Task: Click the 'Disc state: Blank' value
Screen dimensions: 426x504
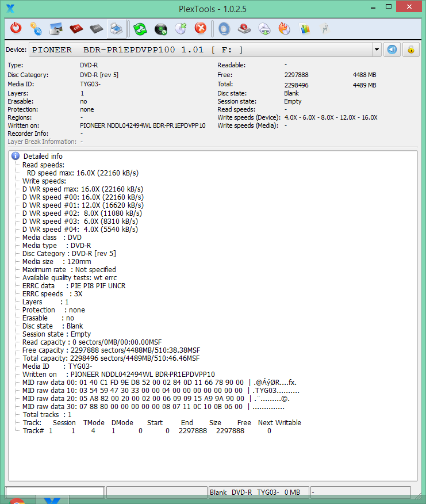Action: point(291,93)
